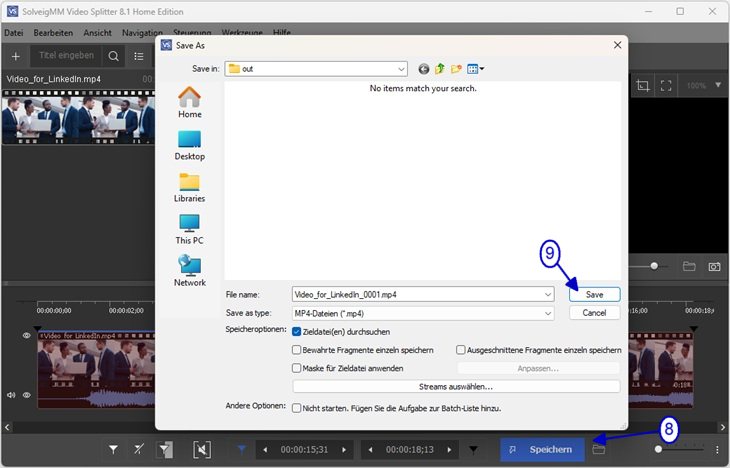The image size is (730, 468).
Task: Go to Home in places sidebar
Action: 189,102
